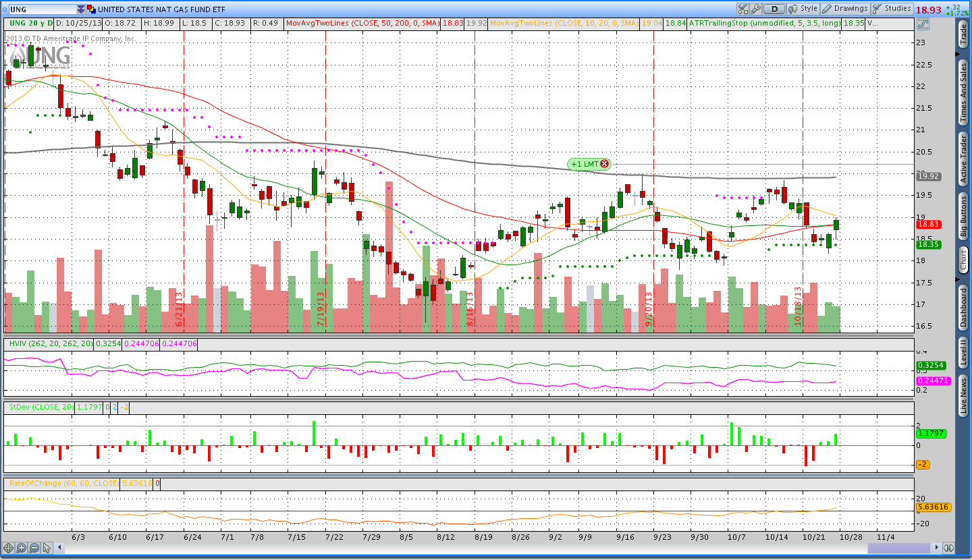The image size is (972, 560).
Task: Open the Big Buttons side tab
Action: point(963,215)
